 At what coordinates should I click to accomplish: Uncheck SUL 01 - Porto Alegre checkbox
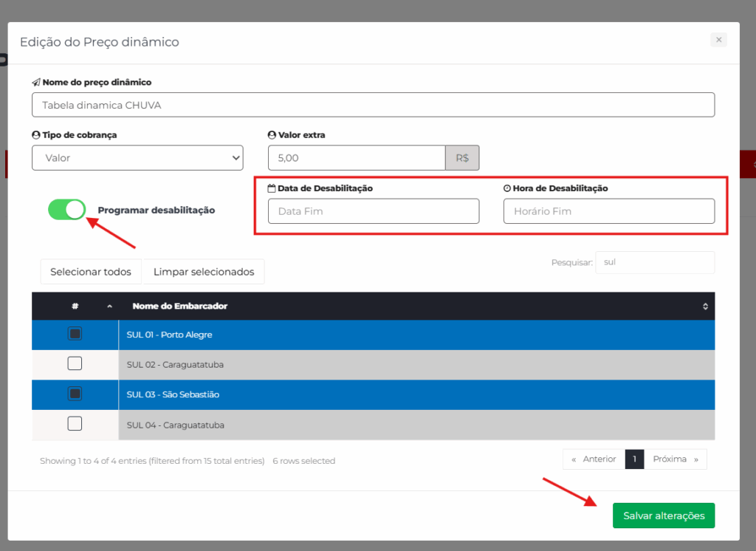pos(75,334)
